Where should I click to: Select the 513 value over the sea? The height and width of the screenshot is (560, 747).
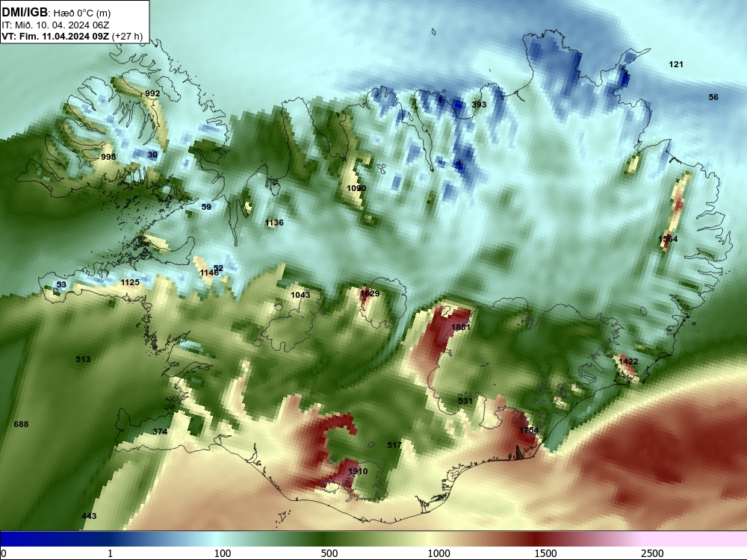[x=84, y=359]
